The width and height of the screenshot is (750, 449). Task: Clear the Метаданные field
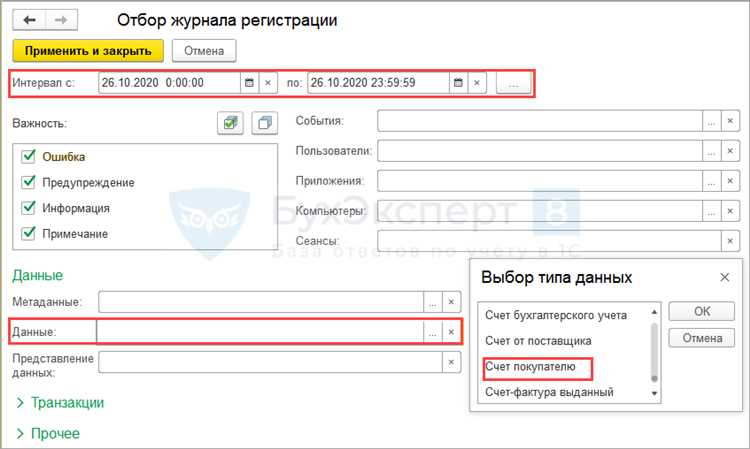[451, 302]
